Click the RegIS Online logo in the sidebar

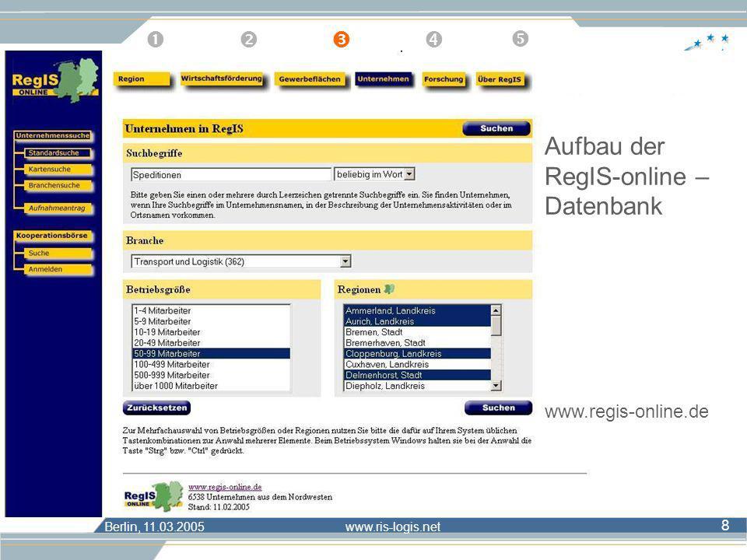coord(54,80)
